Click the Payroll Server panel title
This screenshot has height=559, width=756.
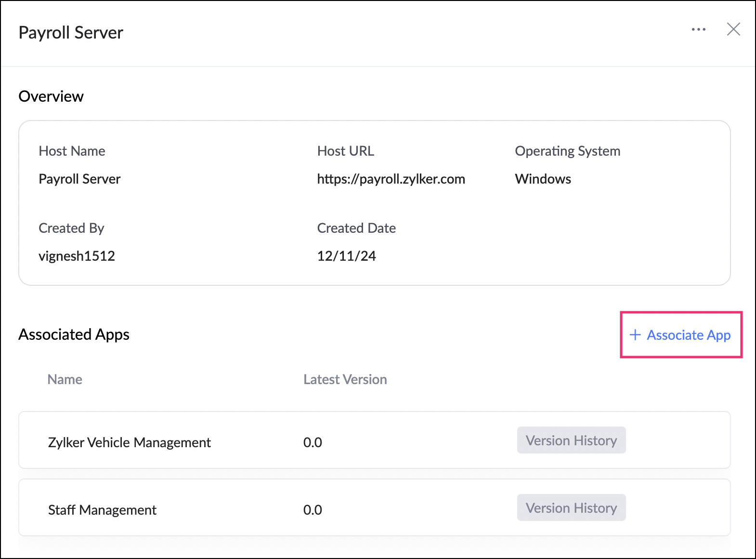[x=71, y=33]
